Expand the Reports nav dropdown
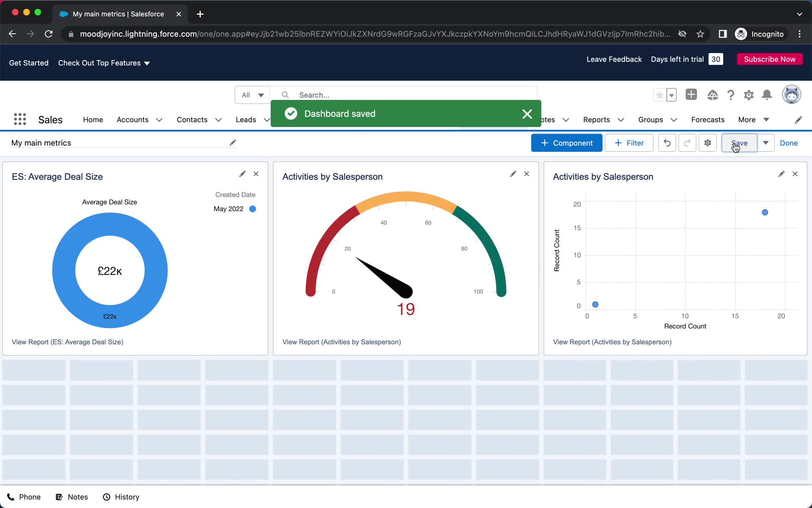The image size is (812, 508). pos(620,120)
